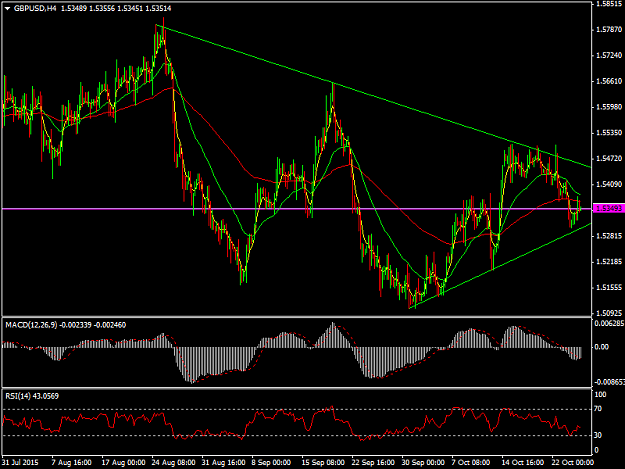Click the 1.52815 price scale label
Viewport: 625px width, 469px height.
click(x=609, y=236)
